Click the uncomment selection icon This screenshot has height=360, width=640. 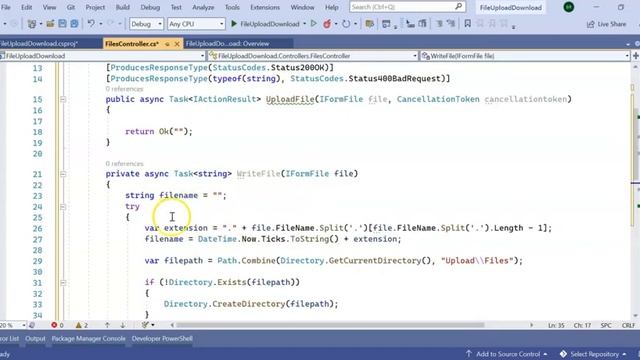(451, 24)
